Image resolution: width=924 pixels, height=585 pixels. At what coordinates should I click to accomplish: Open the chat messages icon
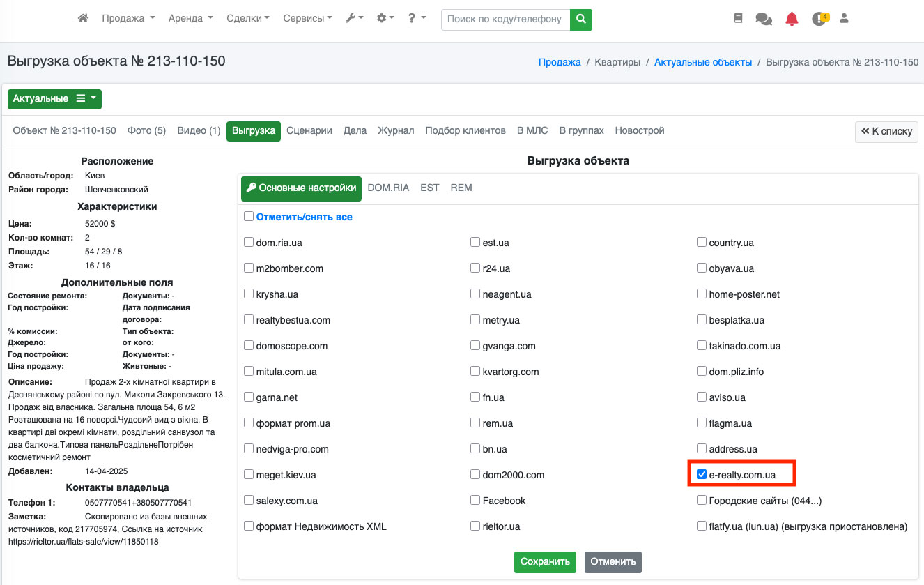coord(764,20)
